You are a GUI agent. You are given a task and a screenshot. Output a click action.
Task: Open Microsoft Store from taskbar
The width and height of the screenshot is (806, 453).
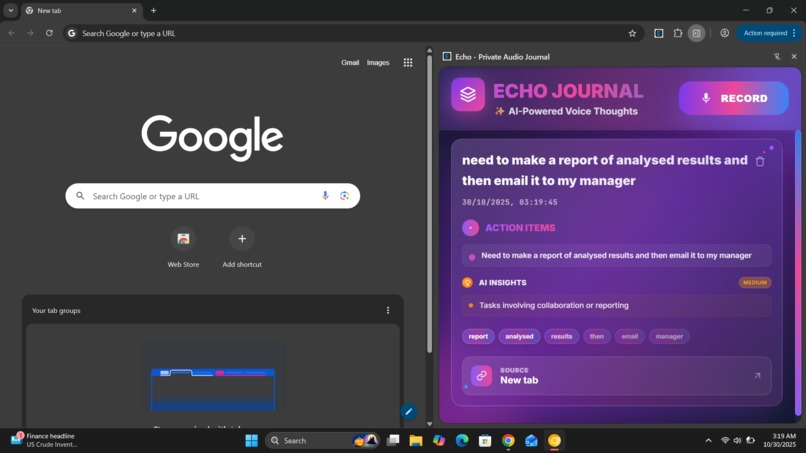(x=485, y=441)
